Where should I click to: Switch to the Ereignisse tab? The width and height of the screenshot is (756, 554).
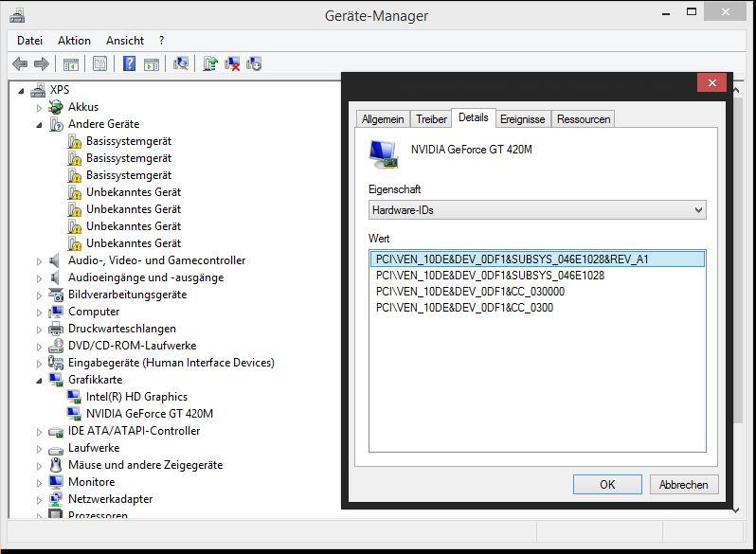tap(523, 119)
